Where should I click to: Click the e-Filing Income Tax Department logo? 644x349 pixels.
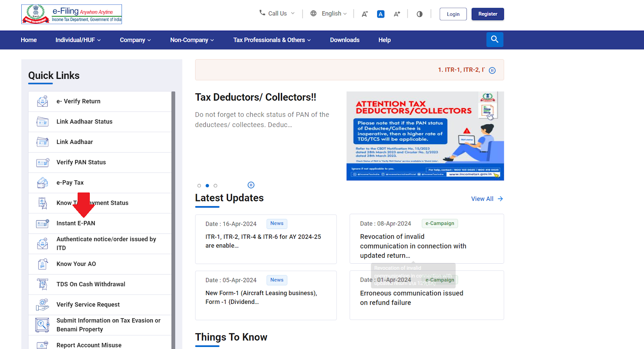pos(72,14)
